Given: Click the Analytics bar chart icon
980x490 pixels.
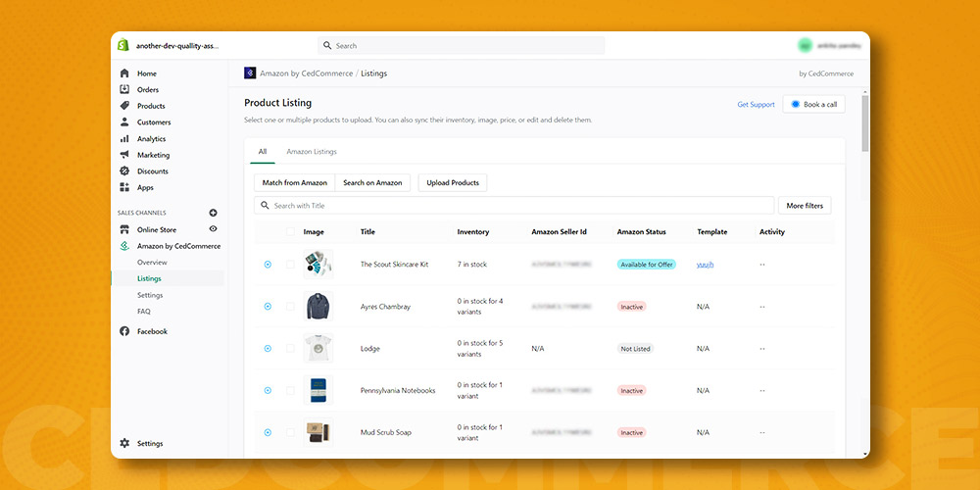Looking at the screenshot, I should coord(124,139).
